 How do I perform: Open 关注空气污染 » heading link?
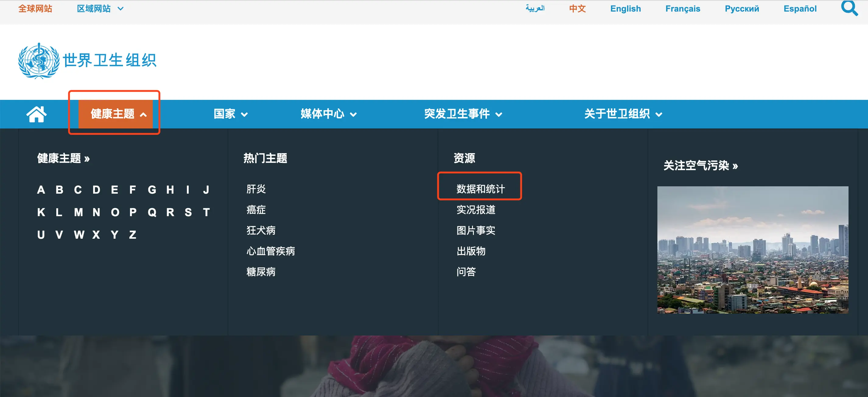coord(700,166)
